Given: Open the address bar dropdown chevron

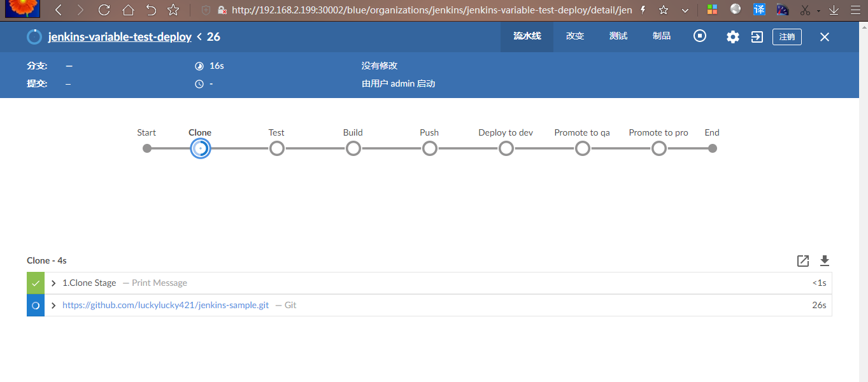Looking at the screenshot, I should (x=685, y=10).
